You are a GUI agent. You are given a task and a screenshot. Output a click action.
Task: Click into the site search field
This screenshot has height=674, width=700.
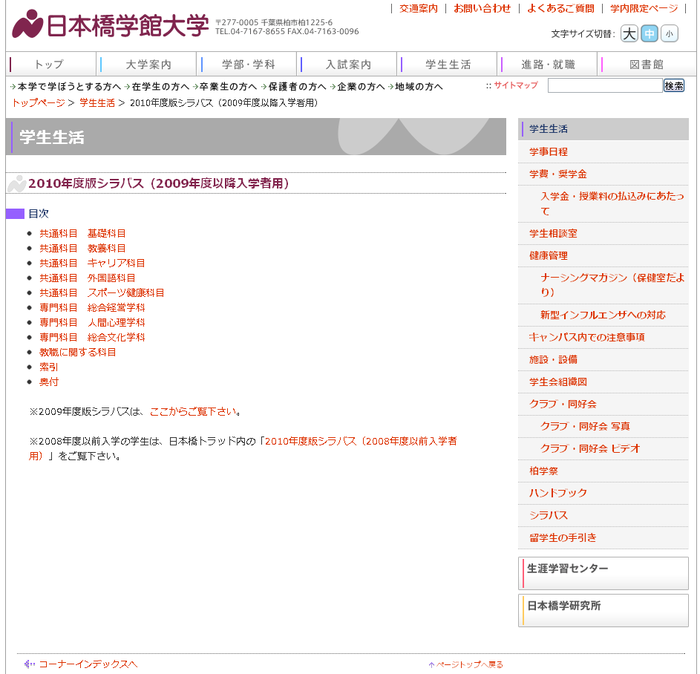tap(605, 86)
